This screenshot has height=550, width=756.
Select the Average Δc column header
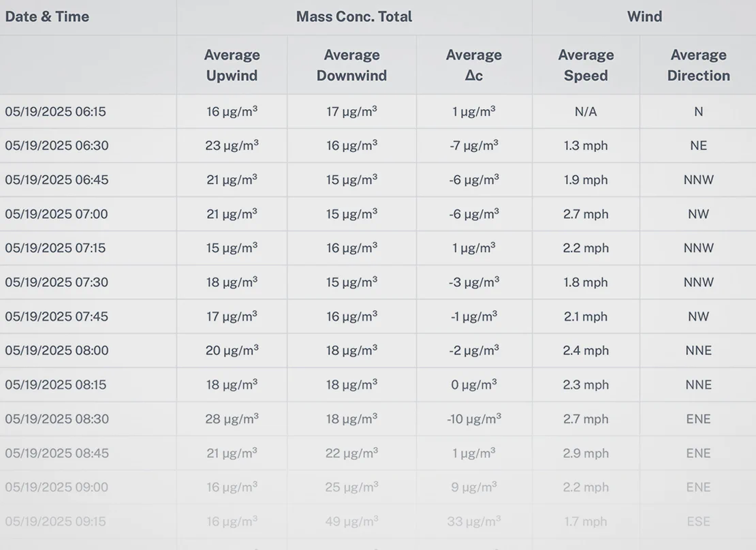pyautogui.click(x=474, y=65)
